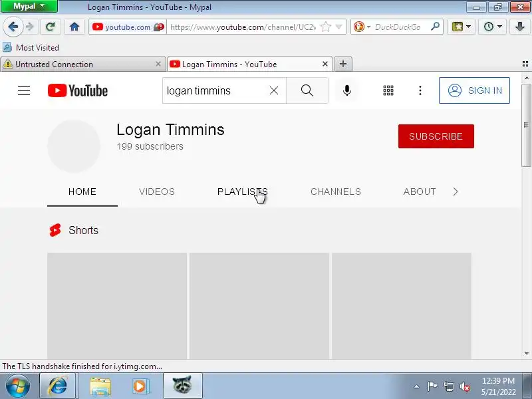This screenshot has height=399, width=532.
Task: Click the SIGN IN button
Action: 474,90
